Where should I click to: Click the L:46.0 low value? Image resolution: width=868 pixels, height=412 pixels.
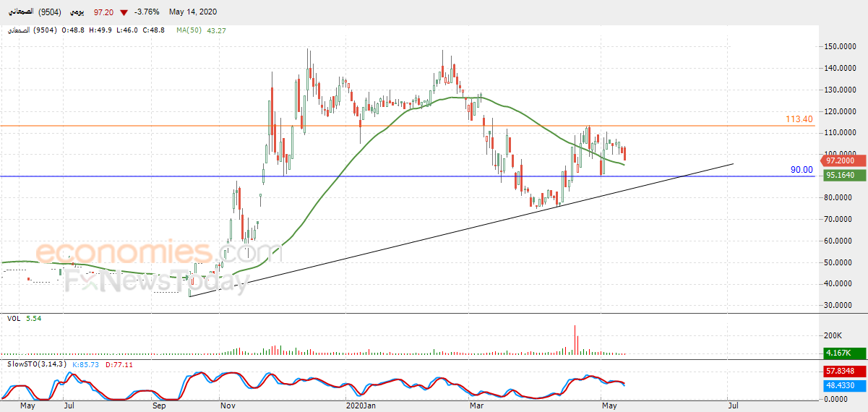tap(129, 30)
